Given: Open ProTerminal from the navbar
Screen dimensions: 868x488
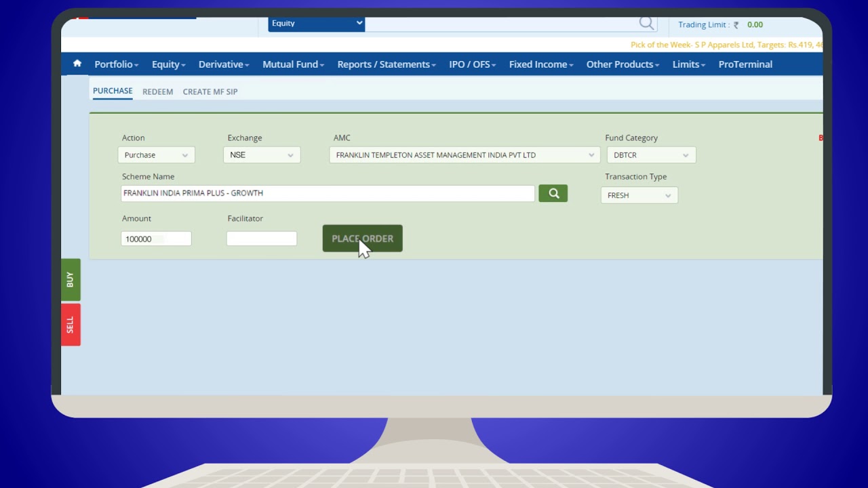Looking at the screenshot, I should (x=745, y=64).
